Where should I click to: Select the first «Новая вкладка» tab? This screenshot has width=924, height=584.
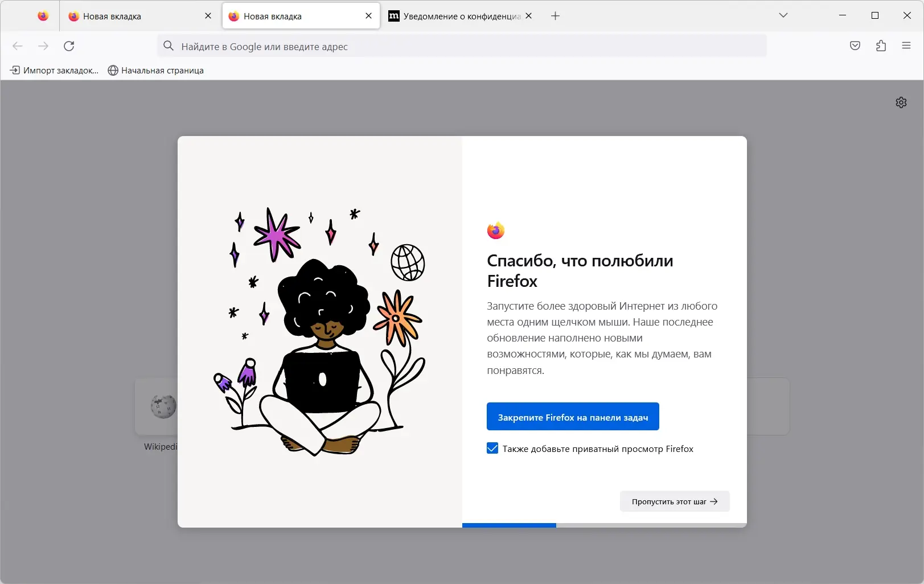(x=131, y=16)
